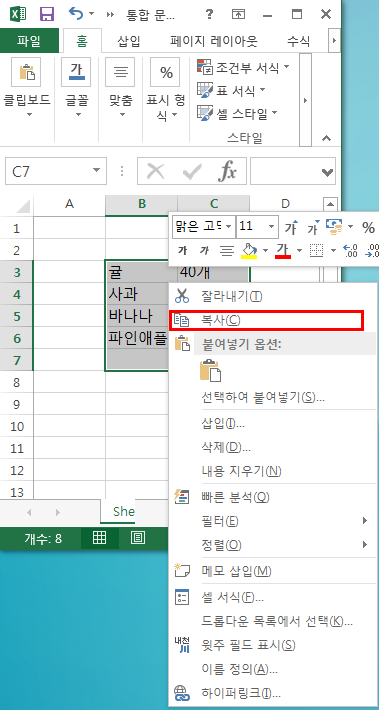Open the Undo history dropdown arrow

tap(92, 14)
